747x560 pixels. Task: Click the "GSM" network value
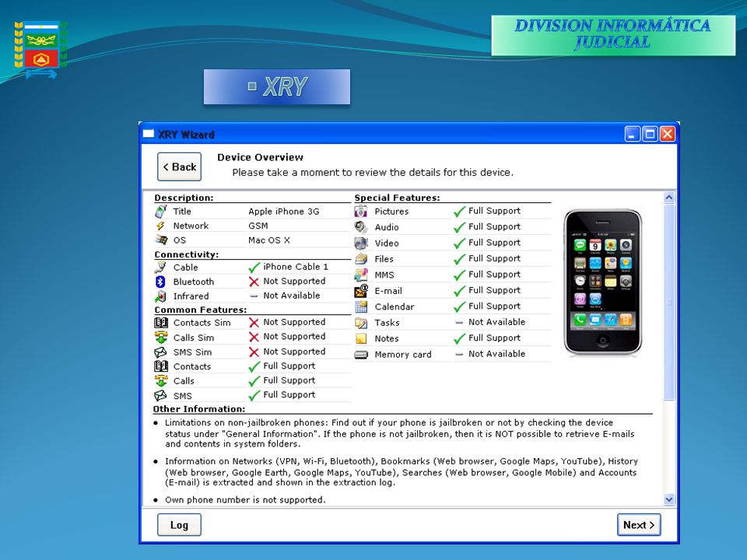(258, 226)
